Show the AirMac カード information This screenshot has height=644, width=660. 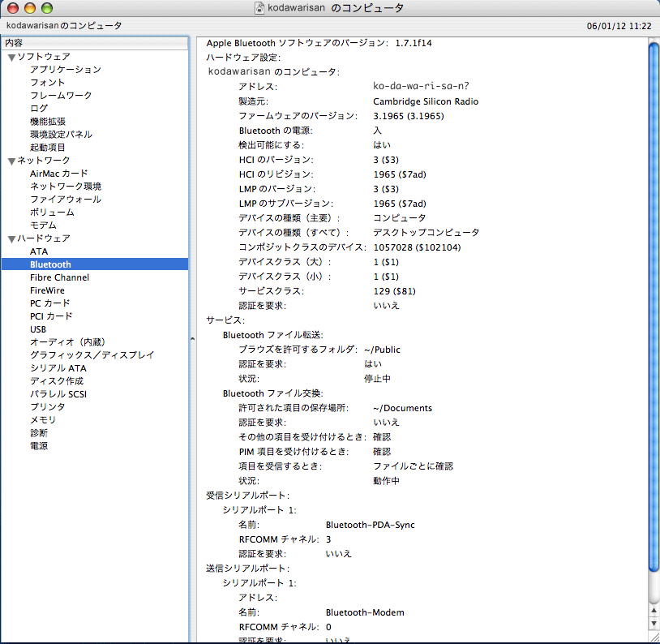58,174
